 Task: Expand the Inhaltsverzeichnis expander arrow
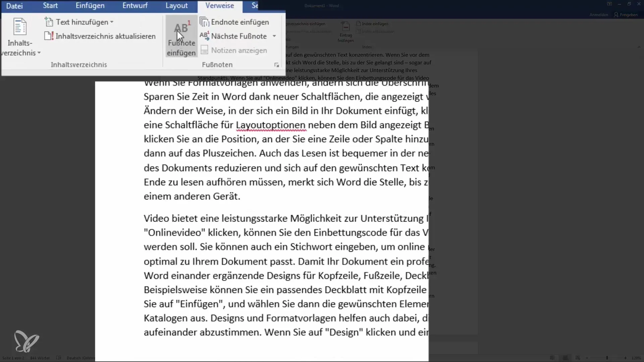point(39,53)
